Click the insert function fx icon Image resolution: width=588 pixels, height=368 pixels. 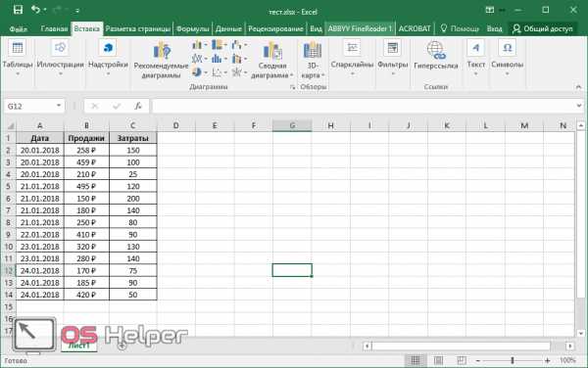coord(138,107)
